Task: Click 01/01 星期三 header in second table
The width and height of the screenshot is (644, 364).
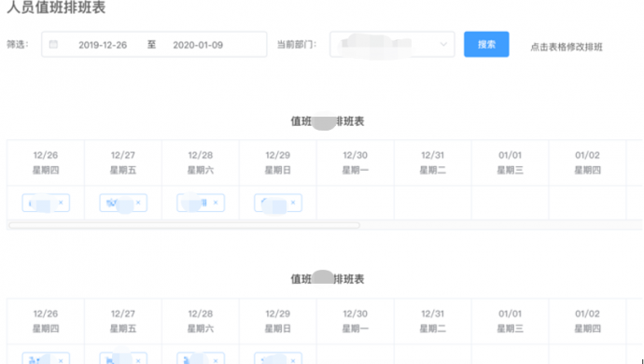Action: tap(511, 321)
